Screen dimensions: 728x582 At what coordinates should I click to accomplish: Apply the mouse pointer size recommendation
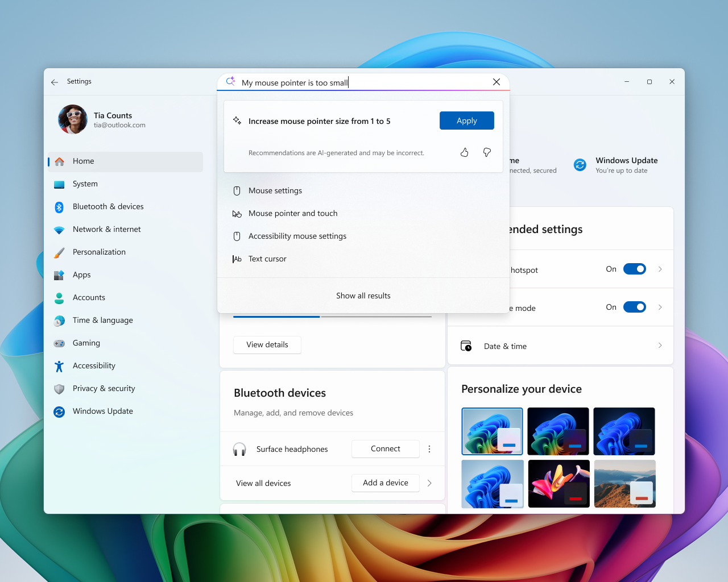pyautogui.click(x=467, y=120)
